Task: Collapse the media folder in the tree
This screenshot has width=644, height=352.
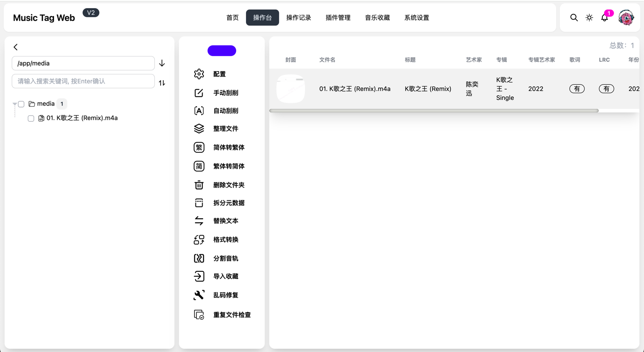Action: click(x=15, y=103)
